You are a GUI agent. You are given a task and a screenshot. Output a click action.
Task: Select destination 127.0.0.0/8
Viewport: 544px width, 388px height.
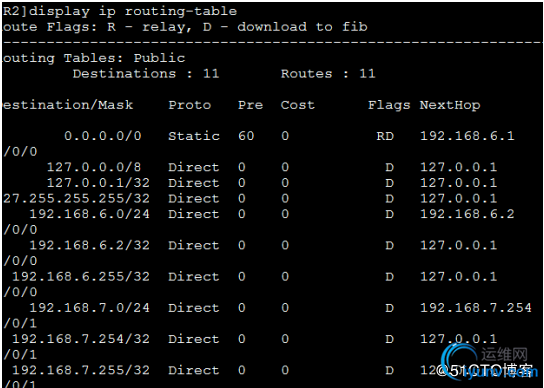coord(94,167)
